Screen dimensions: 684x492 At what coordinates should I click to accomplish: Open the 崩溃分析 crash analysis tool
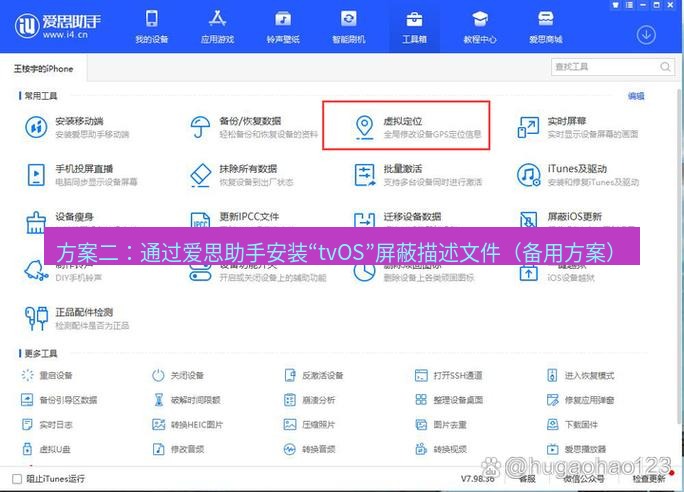[x=309, y=400]
